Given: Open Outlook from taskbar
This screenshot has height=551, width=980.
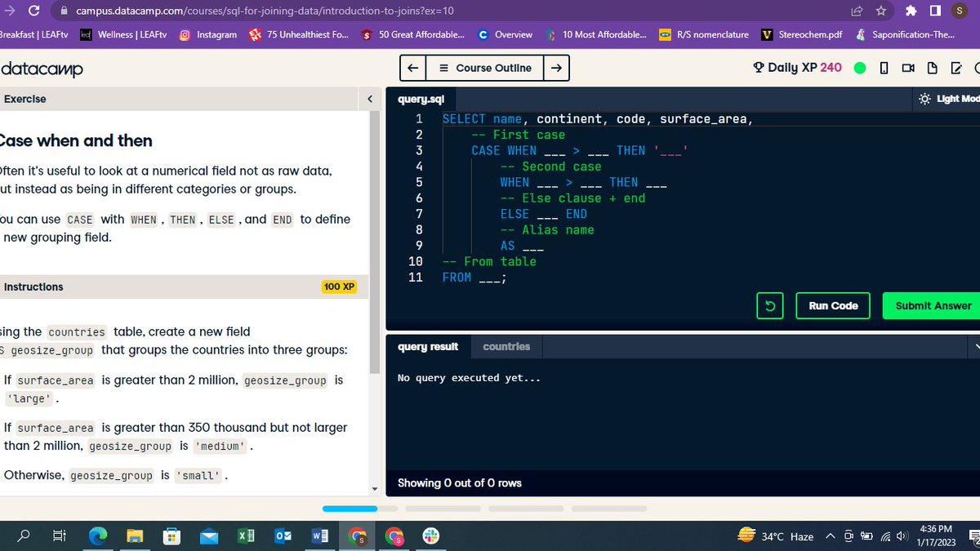Looking at the screenshot, I should pyautogui.click(x=283, y=536).
